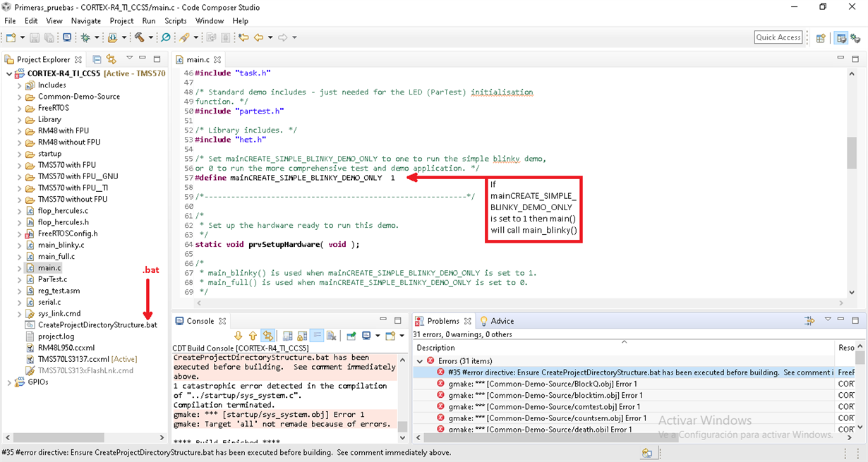Viewport: 868px width, 462px height.
Task: Toggle Show Error Context in Console
Action: (x=267, y=336)
